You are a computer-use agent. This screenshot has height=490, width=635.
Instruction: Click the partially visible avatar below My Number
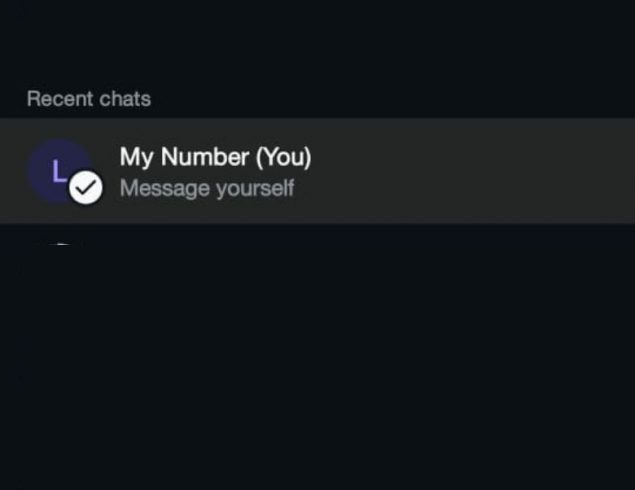(61, 245)
